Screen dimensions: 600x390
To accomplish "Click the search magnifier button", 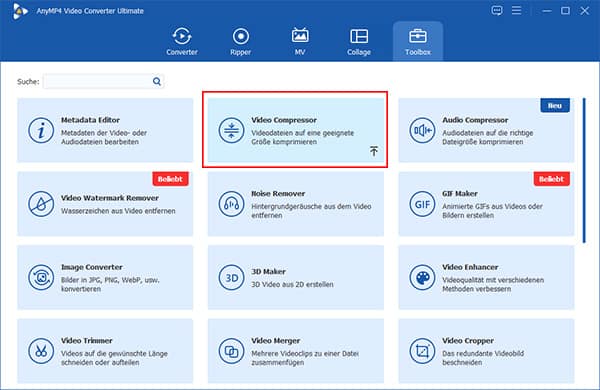I will click(157, 81).
